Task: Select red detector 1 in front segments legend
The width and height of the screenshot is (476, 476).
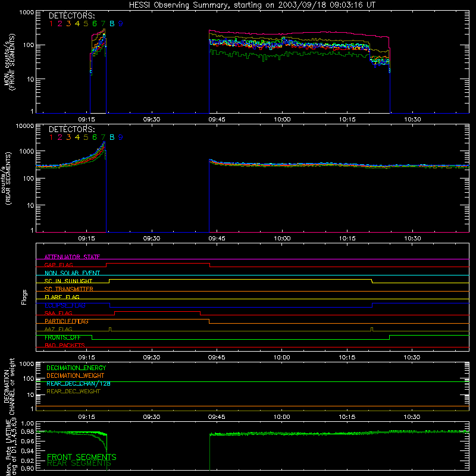Action: point(51,24)
